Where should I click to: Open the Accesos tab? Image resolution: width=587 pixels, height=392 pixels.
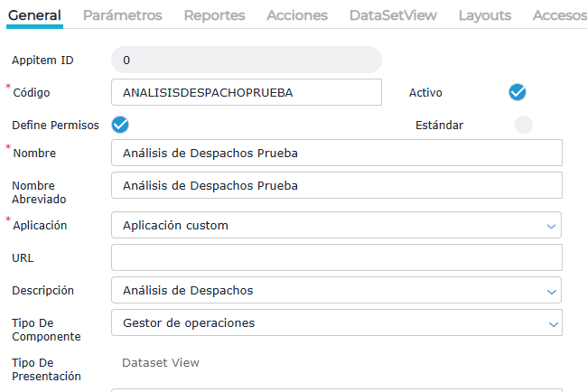point(560,15)
